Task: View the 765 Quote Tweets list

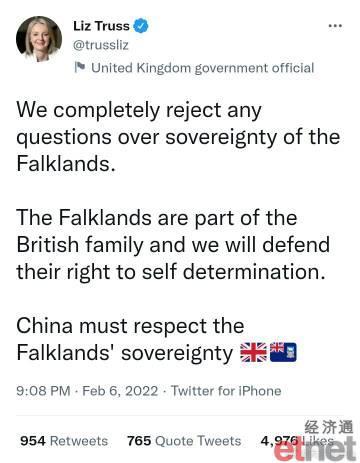Action: coord(184,441)
